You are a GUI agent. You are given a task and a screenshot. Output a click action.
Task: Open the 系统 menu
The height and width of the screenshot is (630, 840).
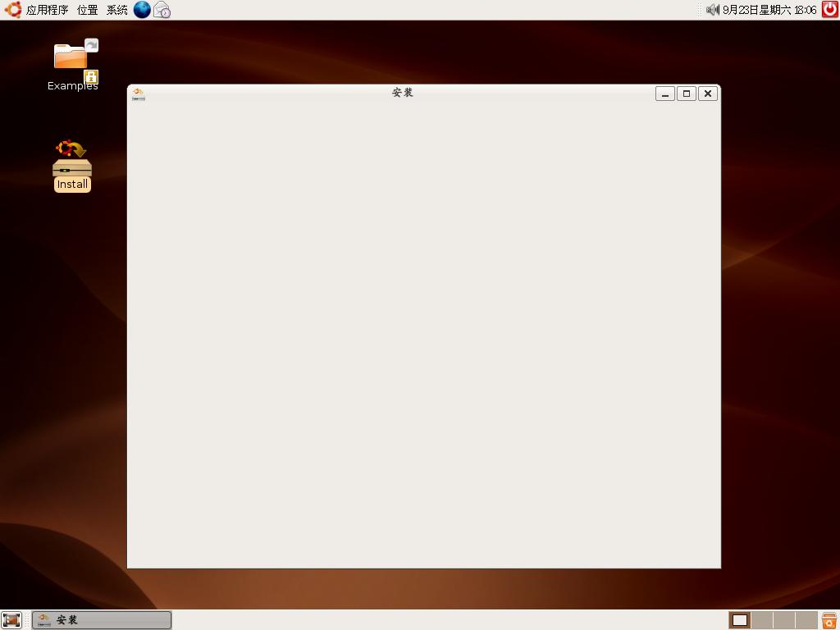pos(116,10)
